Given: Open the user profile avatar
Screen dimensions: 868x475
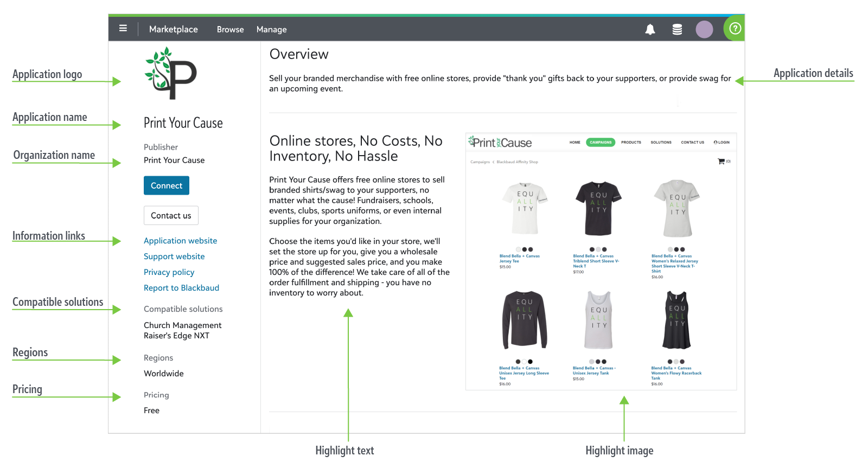Looking at the screenshot, I should (x=704, y=29).
